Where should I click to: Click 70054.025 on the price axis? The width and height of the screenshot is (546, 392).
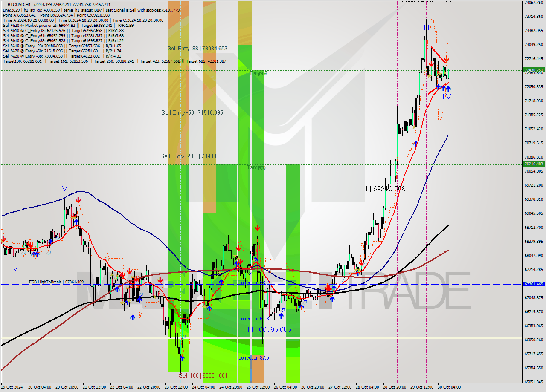pos(534,171)
